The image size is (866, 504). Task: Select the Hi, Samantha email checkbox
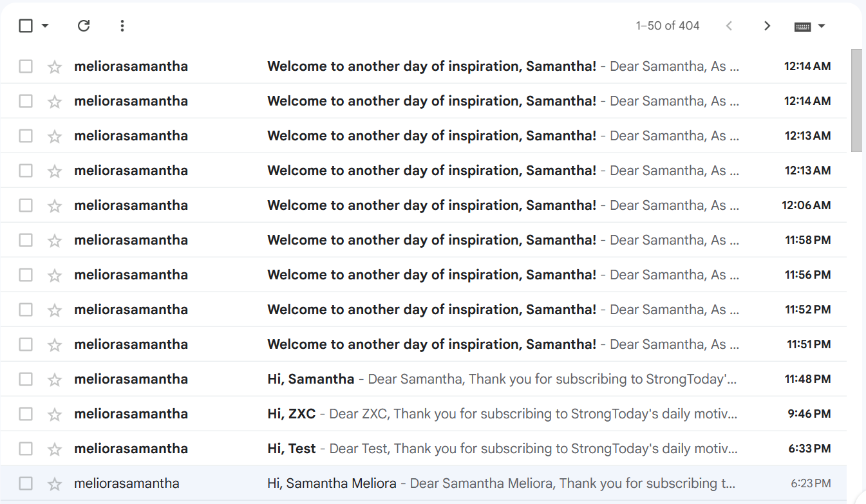[26, 379]
